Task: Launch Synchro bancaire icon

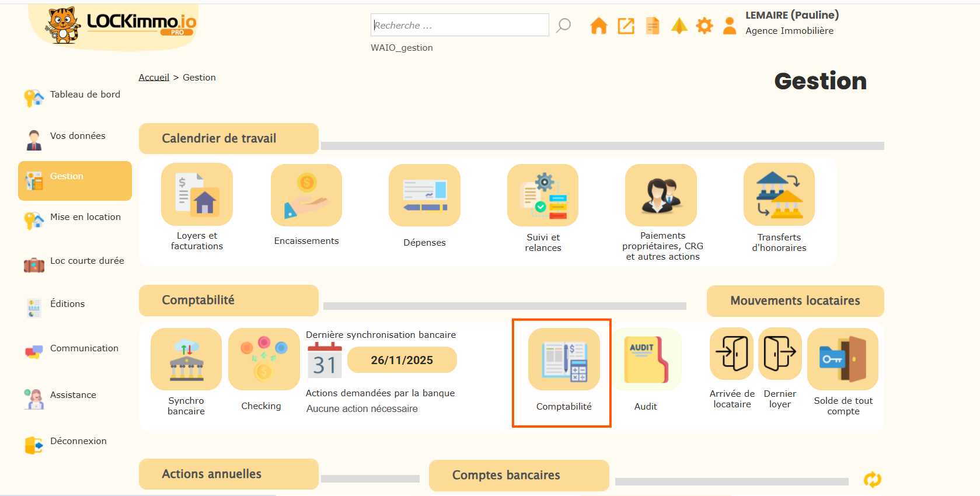Action: (186, 359)
